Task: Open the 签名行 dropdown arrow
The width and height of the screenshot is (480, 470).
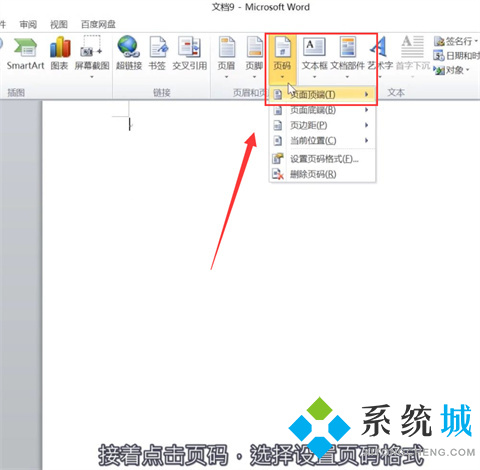Action: click(476, 41)
